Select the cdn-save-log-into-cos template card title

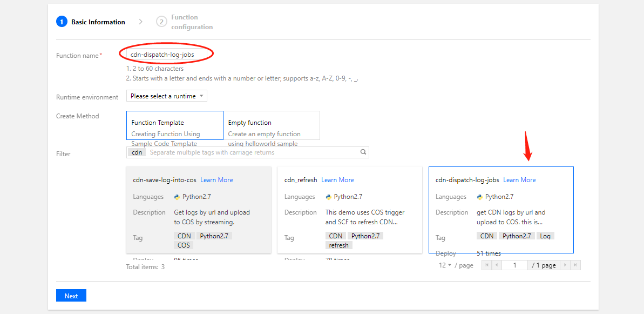click(165, 180)
